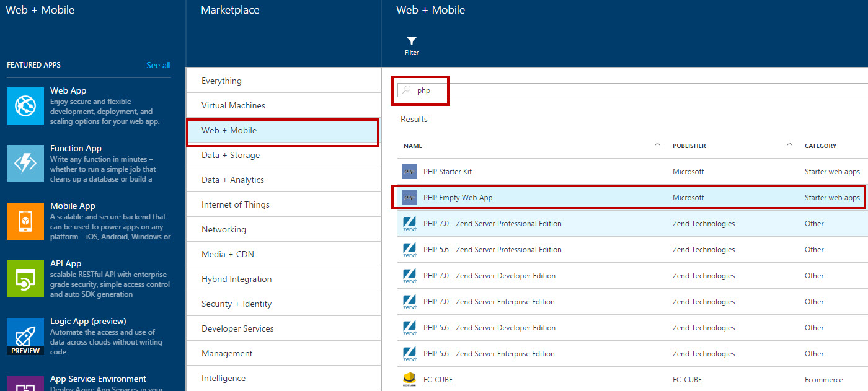Click the API App green icon
Viewport: 868px width, 391px height.
pyautogui.click(x=25, y=279)
